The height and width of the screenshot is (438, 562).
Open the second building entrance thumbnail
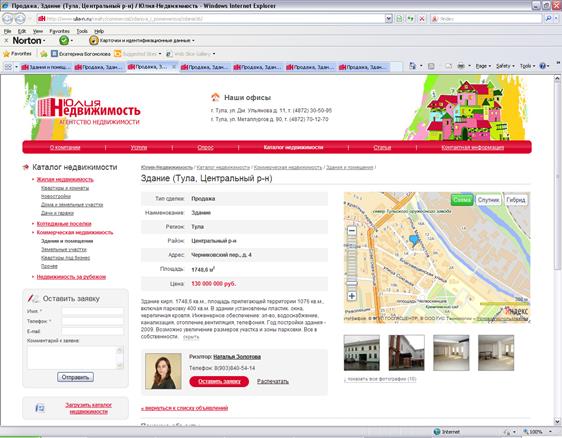point(406,353)
